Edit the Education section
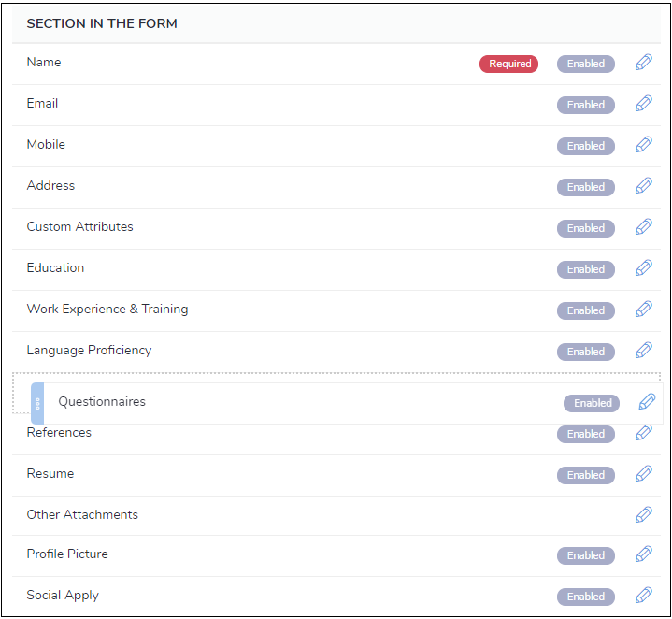 pyautogui.click(x=643, y=268)
